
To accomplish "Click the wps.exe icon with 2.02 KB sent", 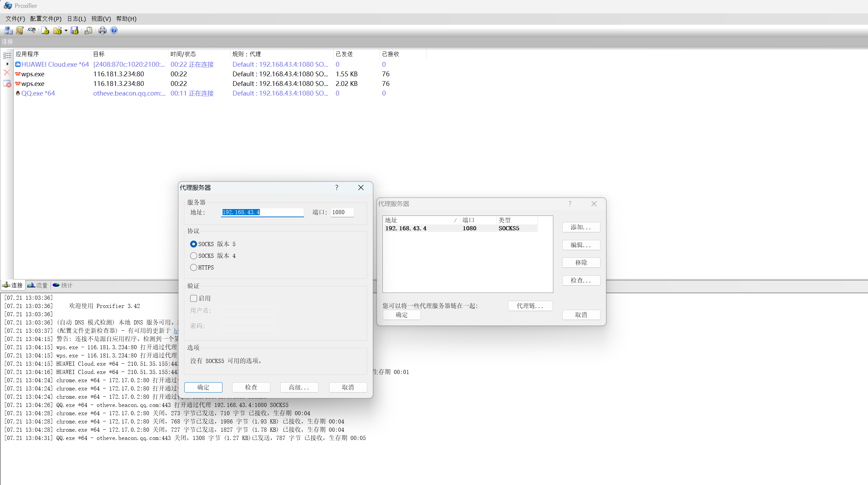I will coord(18,84).
